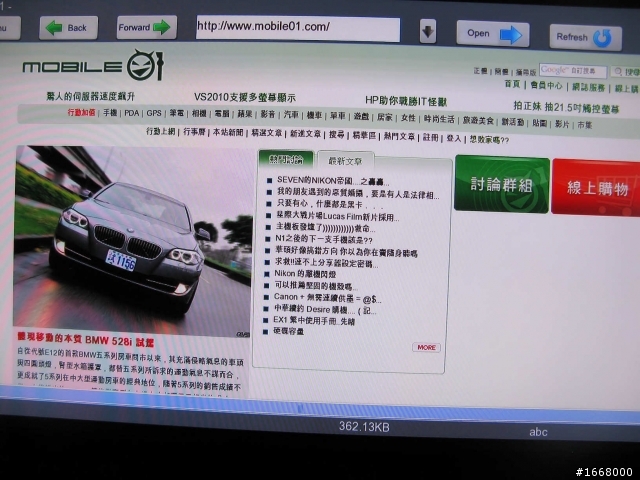Select the 手機 category

point(110,113)
